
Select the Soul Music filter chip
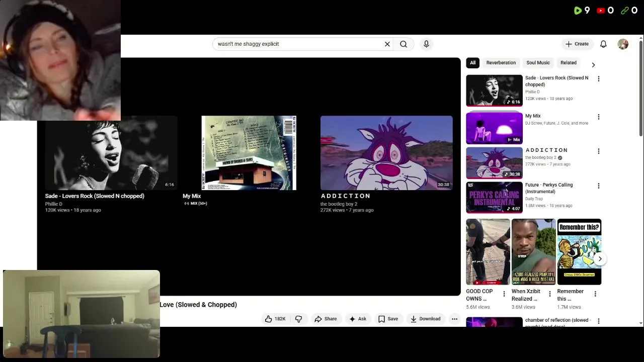[538, 63]
